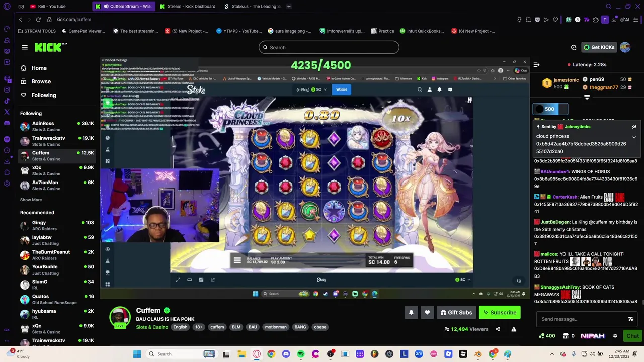Open the Windows Start menu
The image size is (644, 362).
[x=137, y=354]
